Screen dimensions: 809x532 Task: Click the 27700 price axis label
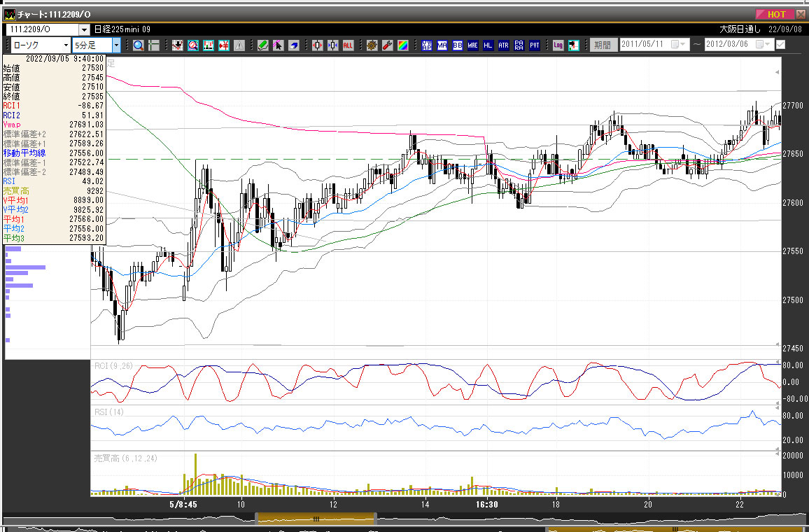click(793, 105)
